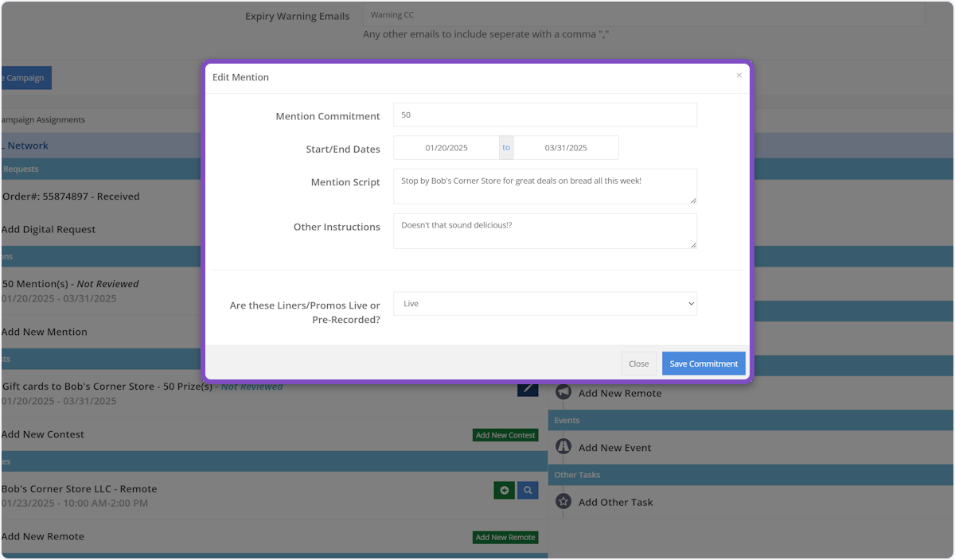Select the end date field 03/31/2025
955x560 pixels.
[566, 148]
